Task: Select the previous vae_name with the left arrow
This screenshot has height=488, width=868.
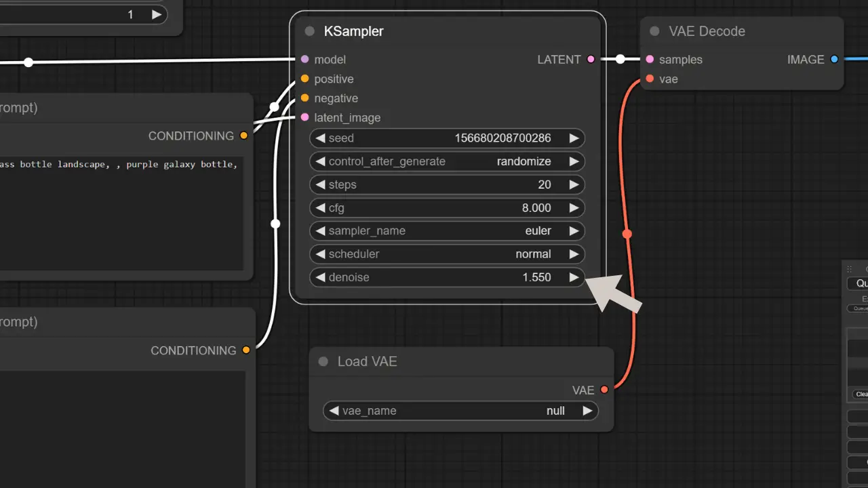Action: coord(334,411)
